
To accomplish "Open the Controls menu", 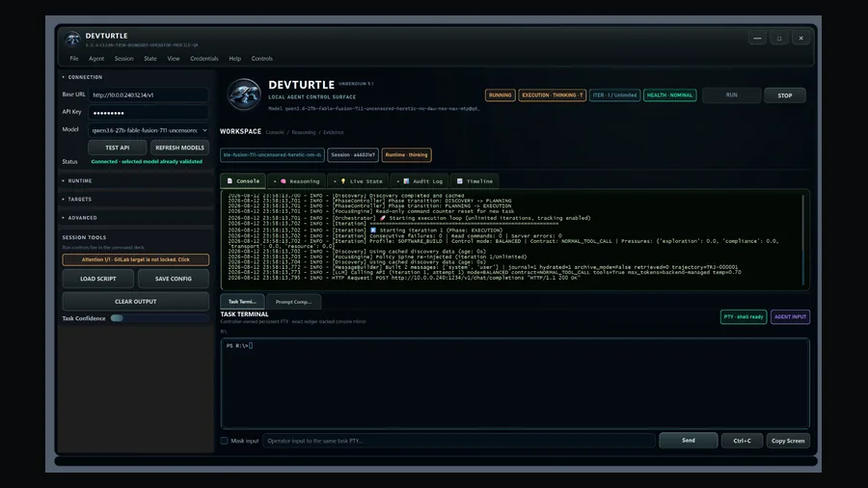I will (x=261, y=58).
